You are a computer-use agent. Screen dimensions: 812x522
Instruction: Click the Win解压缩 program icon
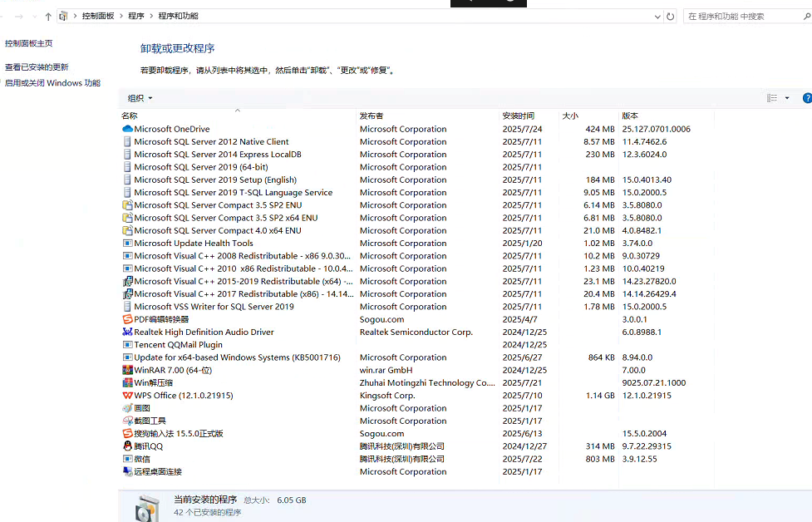point(127,382)
